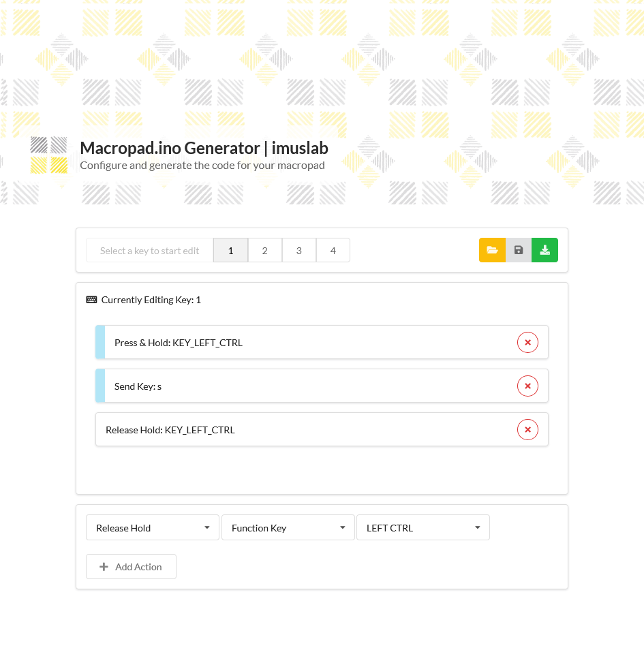Select the Release Hold: KEY_LEFT_CTRL row

pyautogui.click(x=322, y=429)
